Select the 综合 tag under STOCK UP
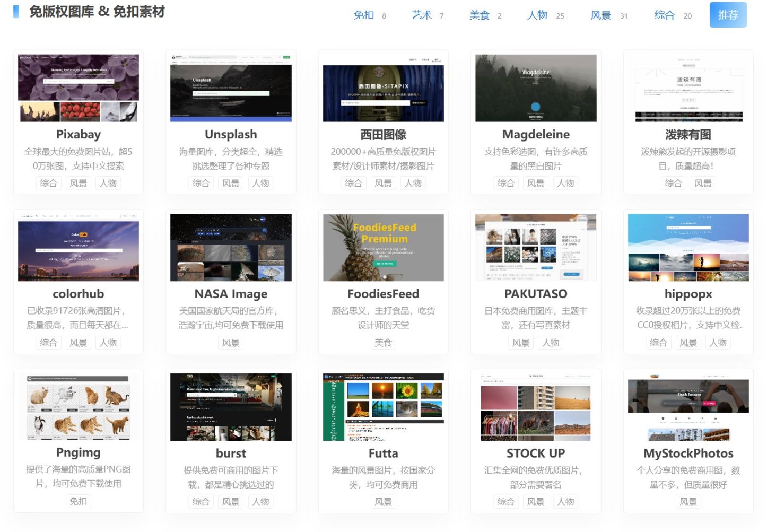Viewport: 767px width, 532px height. point(506,502)
